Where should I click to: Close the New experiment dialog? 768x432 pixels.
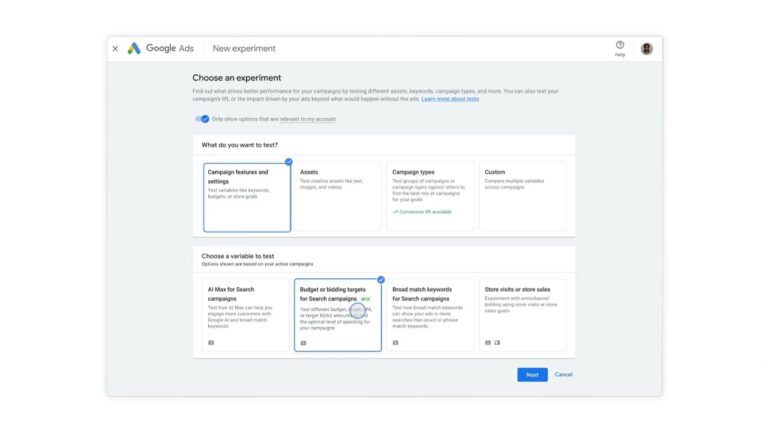pos(115,48)
